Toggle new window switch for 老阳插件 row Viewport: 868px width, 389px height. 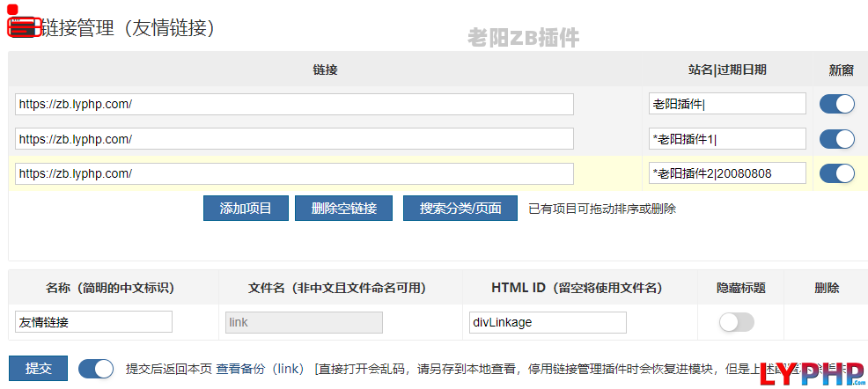[836, 104]
